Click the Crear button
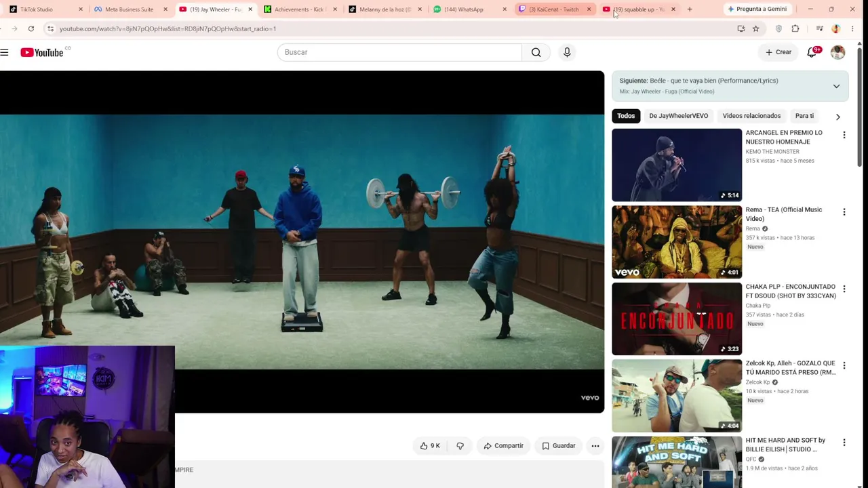This screenshot has width=868, height=488. click(x=778, y=52)
